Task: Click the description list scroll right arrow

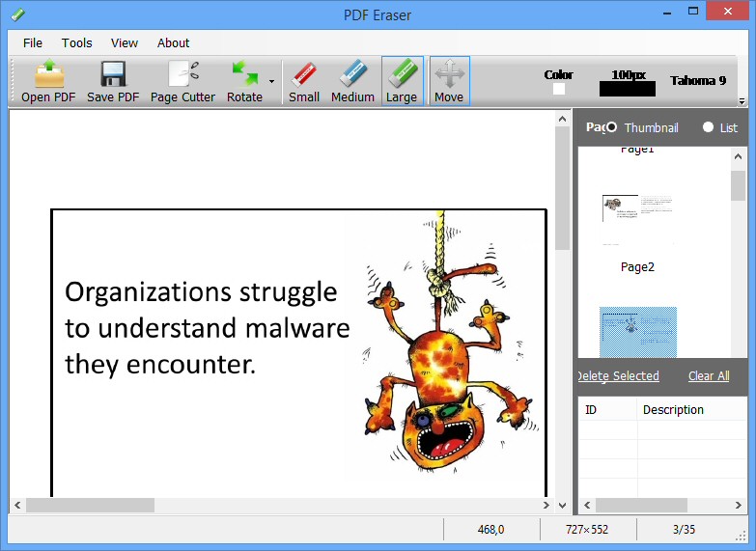Action: click(x=739, y=506)
